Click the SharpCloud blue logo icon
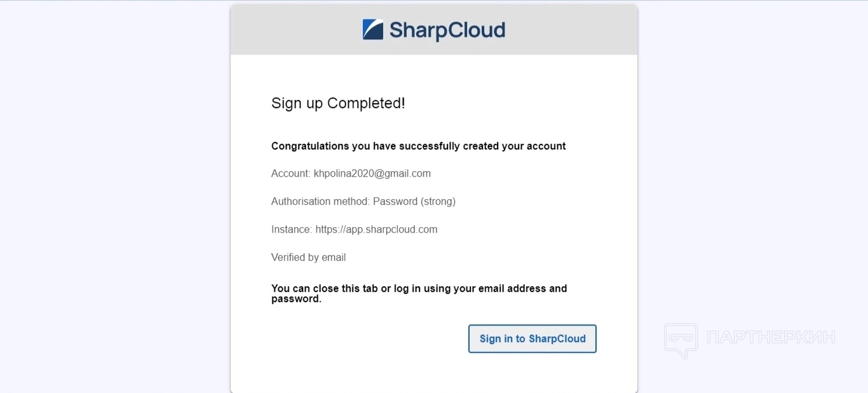The image size is (868, 393). coord(373,30)
